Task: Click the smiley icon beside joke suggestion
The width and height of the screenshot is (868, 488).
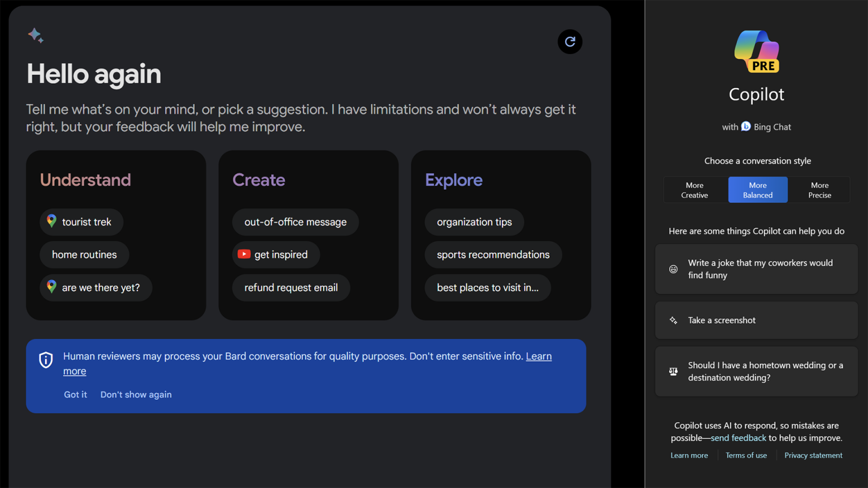Action: tap(674, 269)
